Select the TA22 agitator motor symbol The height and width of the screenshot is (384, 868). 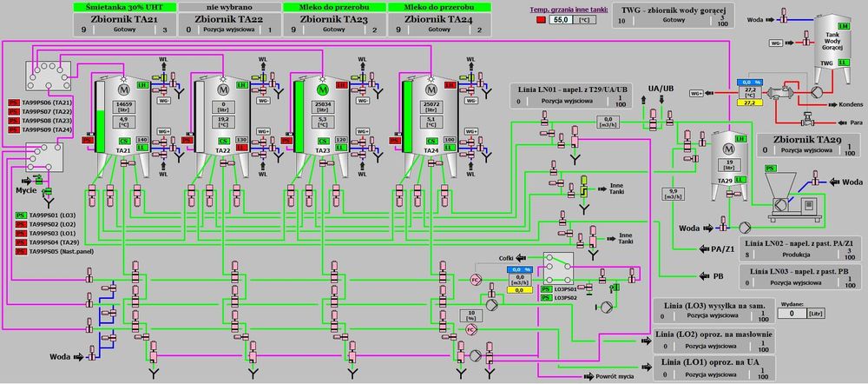224,89
